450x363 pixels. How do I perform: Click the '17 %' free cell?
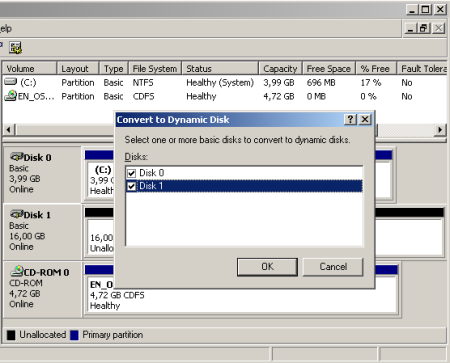click(x=371, y=82)
